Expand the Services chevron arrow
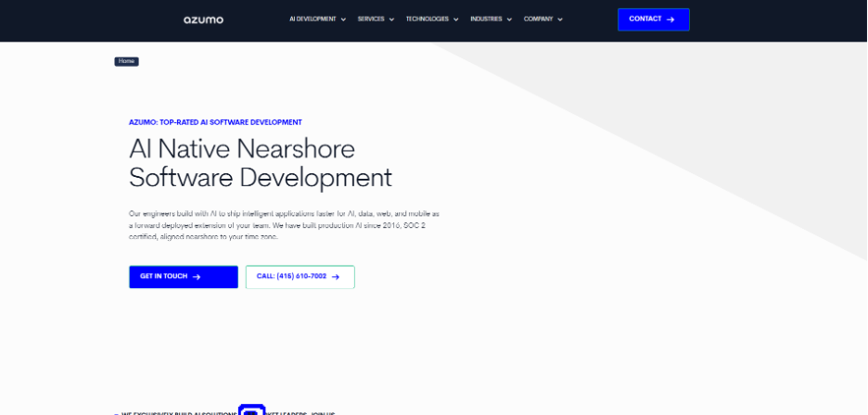The image size is (868, 415). tap(391, 19)
